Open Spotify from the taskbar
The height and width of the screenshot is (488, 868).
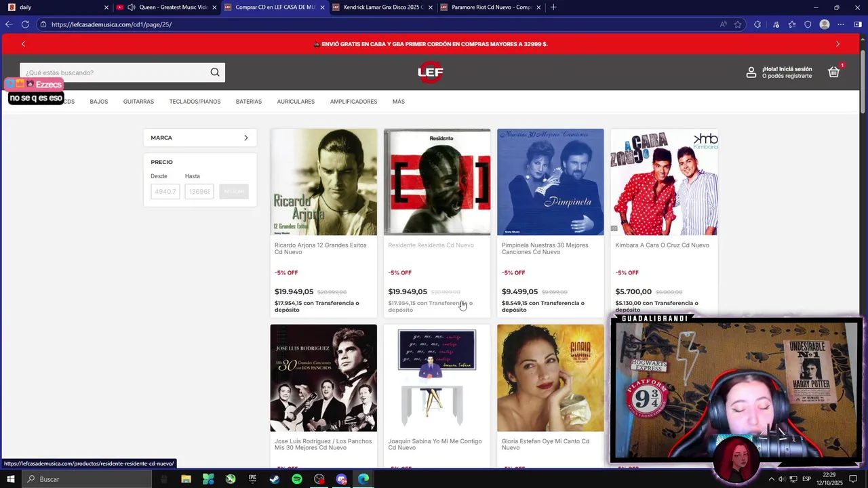(297, 479)
